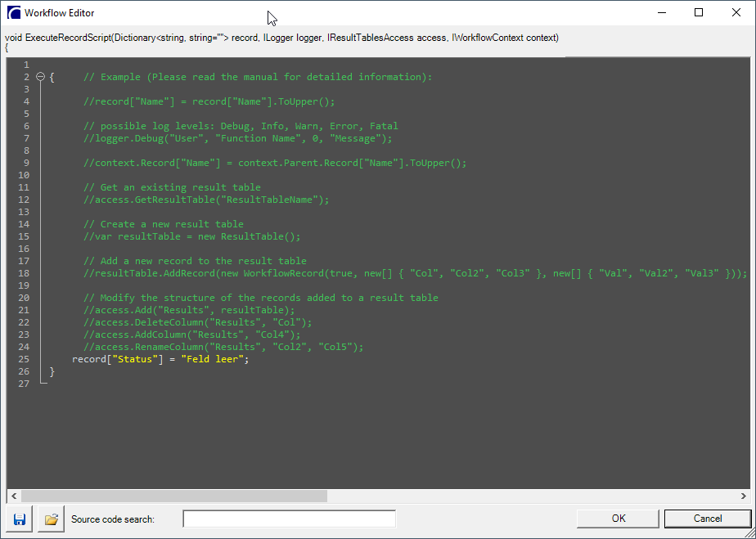
Task: Click the context.Record comment on line 9
Action: tap(275, 163)
